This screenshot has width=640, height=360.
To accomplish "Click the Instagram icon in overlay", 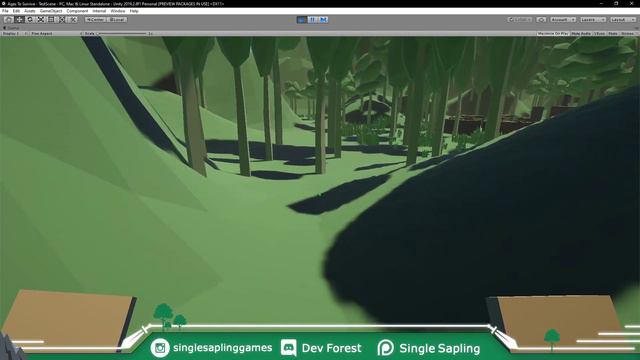I will [x=160, y=348].
